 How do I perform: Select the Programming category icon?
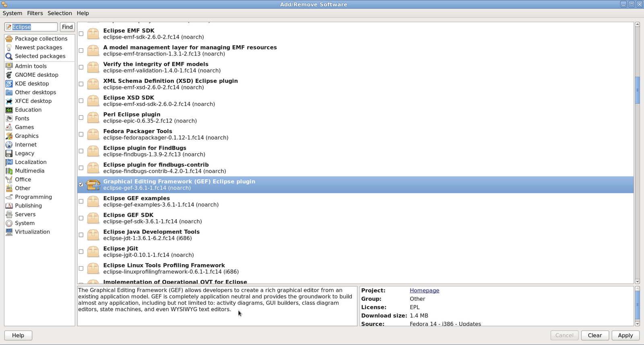[9, 197]
